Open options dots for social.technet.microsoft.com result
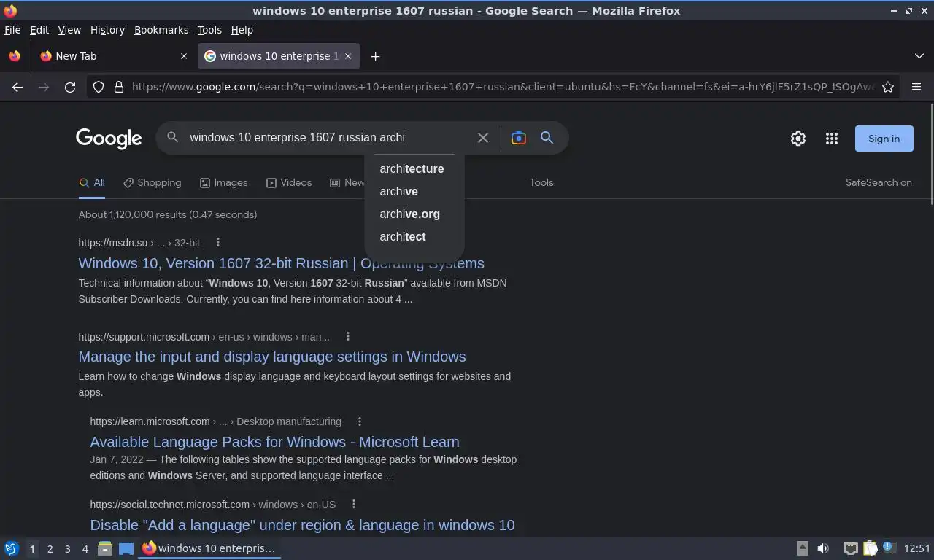Viewport: 934px width, 560px height. [x=354, y=504]
